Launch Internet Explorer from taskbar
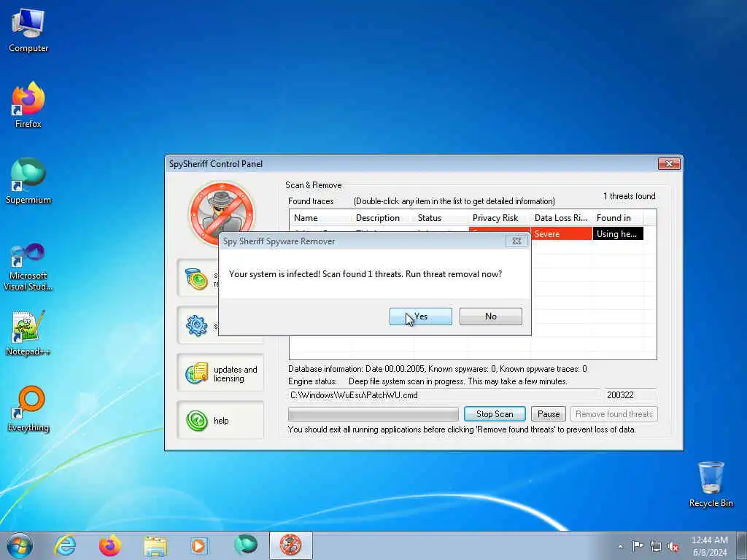747x560 pixels. point(65,545)
